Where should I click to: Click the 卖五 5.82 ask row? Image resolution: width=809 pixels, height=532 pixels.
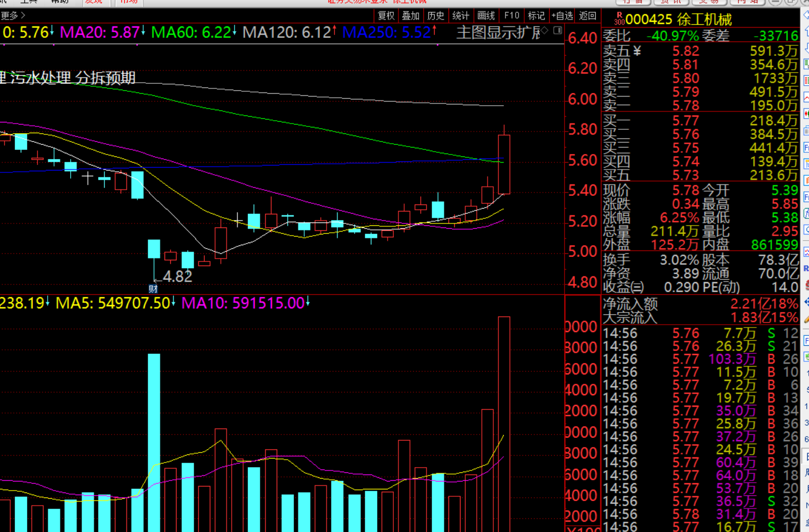(700, 51)
